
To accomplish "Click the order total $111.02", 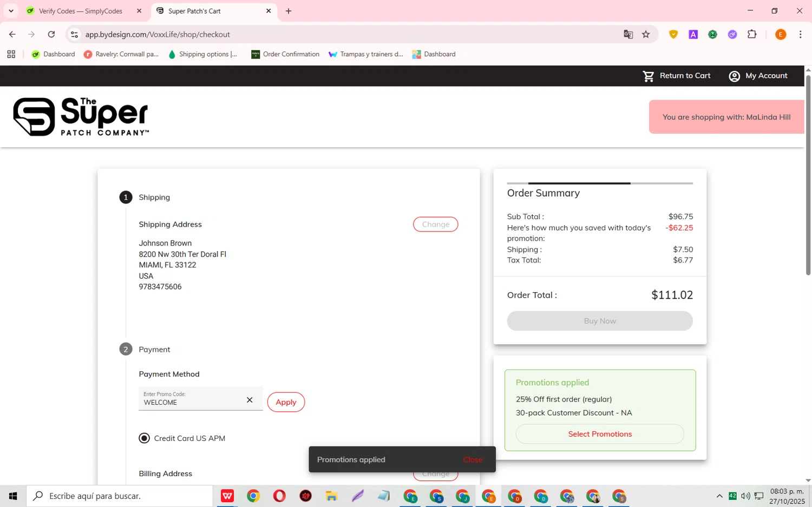I will 672,295.
